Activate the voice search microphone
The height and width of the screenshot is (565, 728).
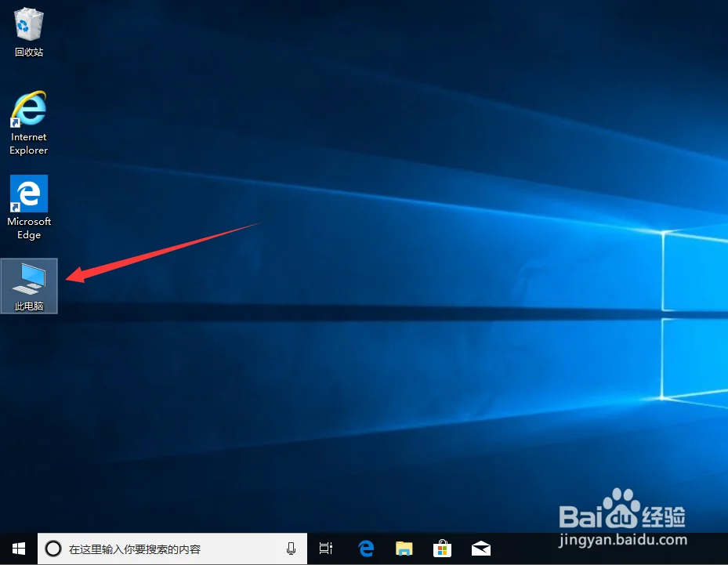tap(291, 549)
